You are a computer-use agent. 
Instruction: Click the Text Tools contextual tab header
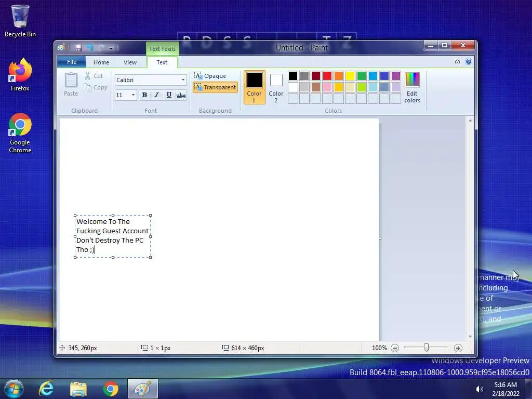click(163, 48)
